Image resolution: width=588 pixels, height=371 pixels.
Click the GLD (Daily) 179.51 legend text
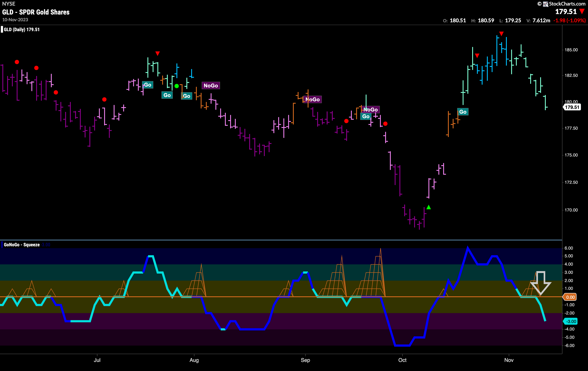(22, 29)
